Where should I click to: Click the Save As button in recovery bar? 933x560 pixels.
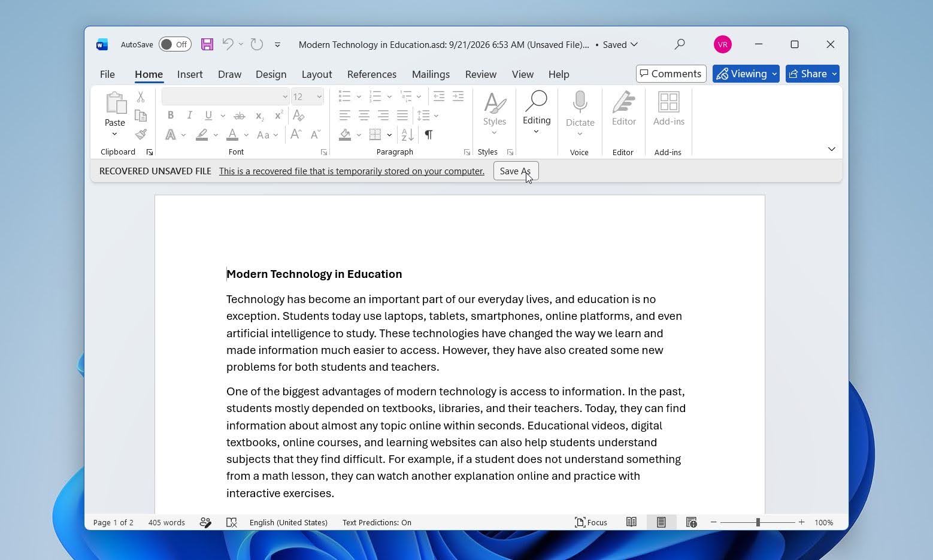click(x=516, y=171)
